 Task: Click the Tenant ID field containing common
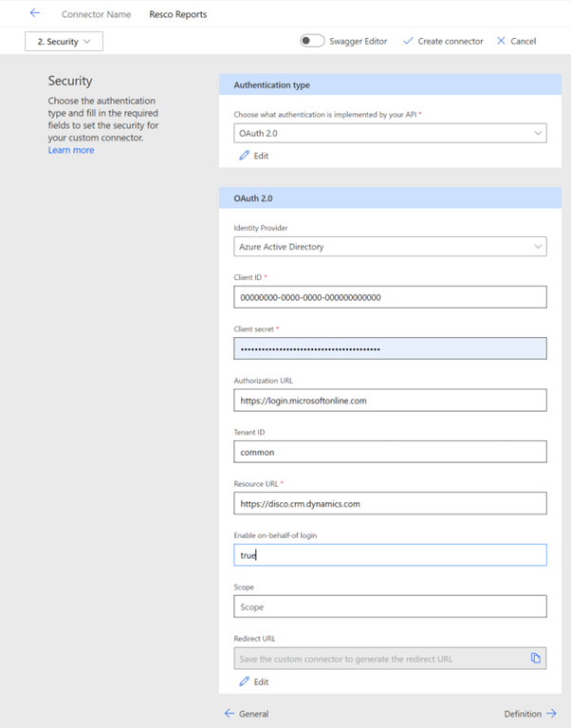(390, 452)
